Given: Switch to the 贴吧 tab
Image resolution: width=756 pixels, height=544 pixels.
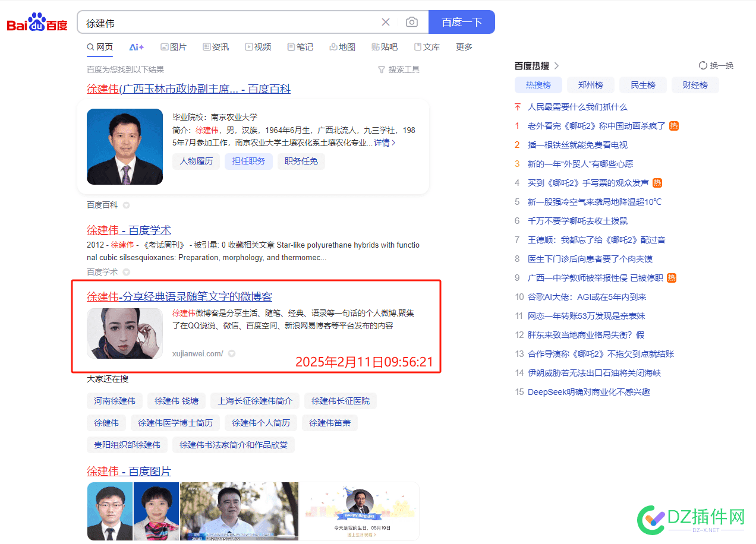Looking at the screenshot, I should click(385, 47).
